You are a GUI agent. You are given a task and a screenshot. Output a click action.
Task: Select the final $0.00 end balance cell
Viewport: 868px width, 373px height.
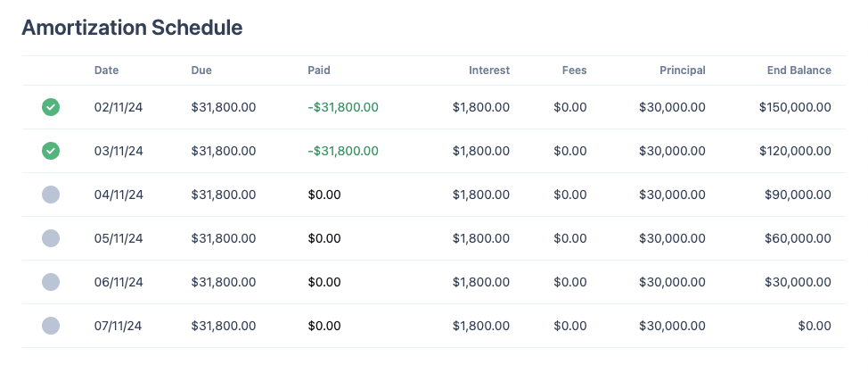pyautogui.click(x=815, y=326)
